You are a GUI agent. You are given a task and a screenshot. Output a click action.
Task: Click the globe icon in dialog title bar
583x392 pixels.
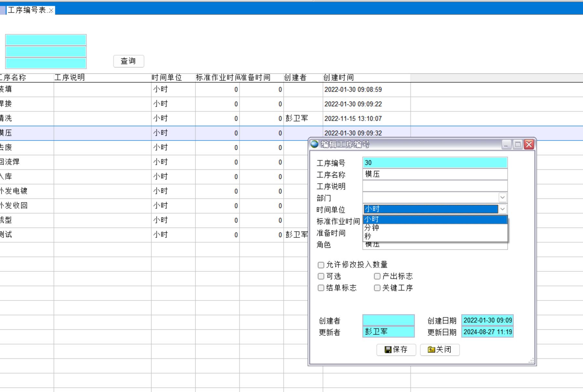coord(314,144)
